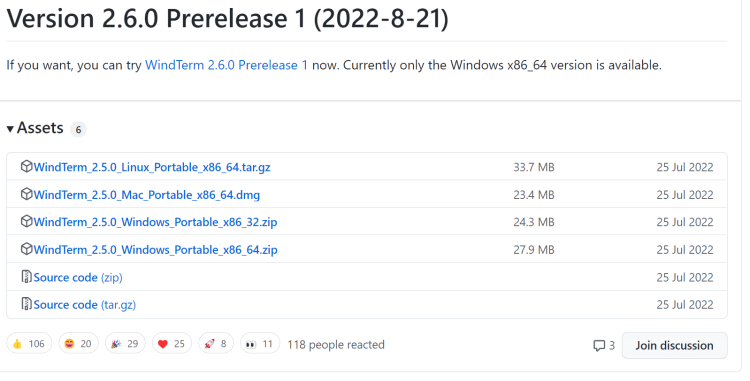This screenshot has width=750, height=381.
Task: Download WindTerm_2.5.0_Mac_Portable_x86_64.dmg
Action: click(146, 195)
